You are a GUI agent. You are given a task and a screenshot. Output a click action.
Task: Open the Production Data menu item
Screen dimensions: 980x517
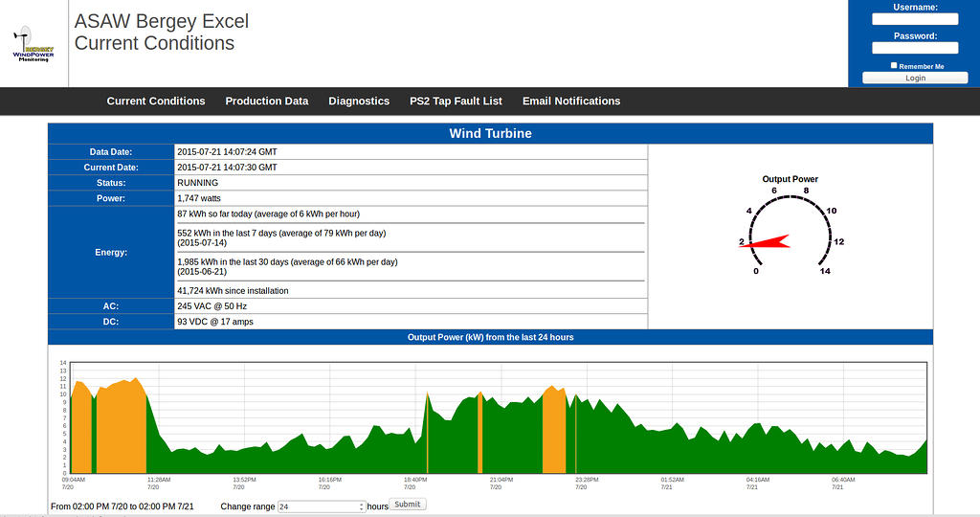pyautogui.click(x=267, y=101)
